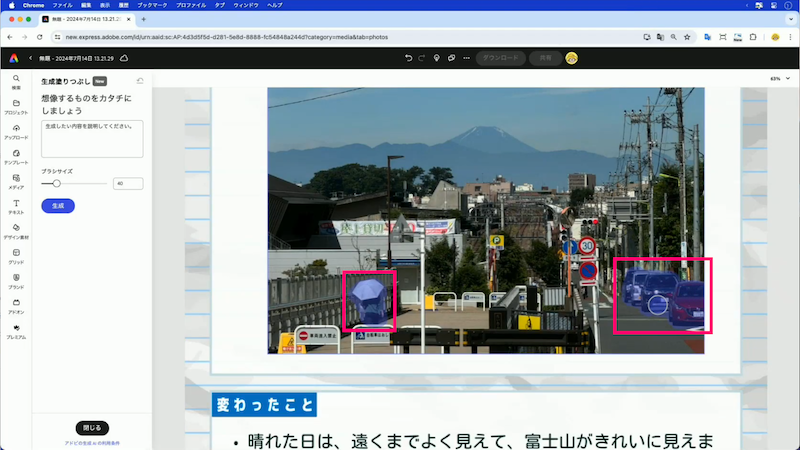Open the 履歴 menu
The height and width of the screenshot is (450, 800).
[123, 5]
